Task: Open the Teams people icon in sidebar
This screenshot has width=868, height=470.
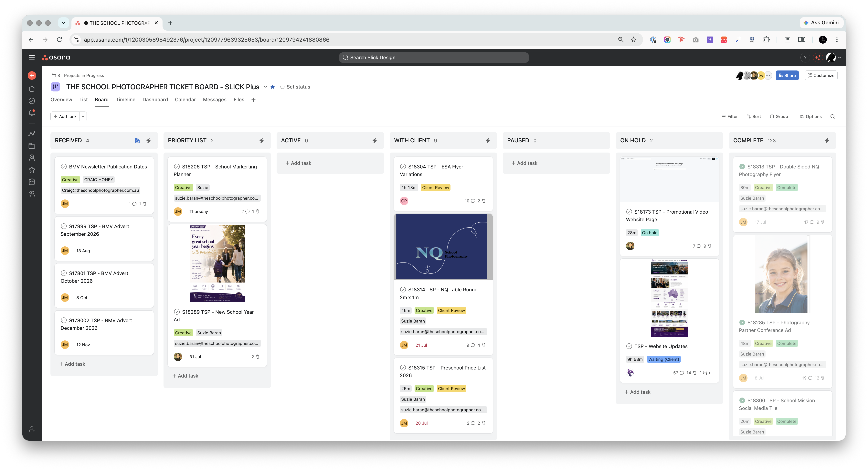Action: (x=32, y=194)
